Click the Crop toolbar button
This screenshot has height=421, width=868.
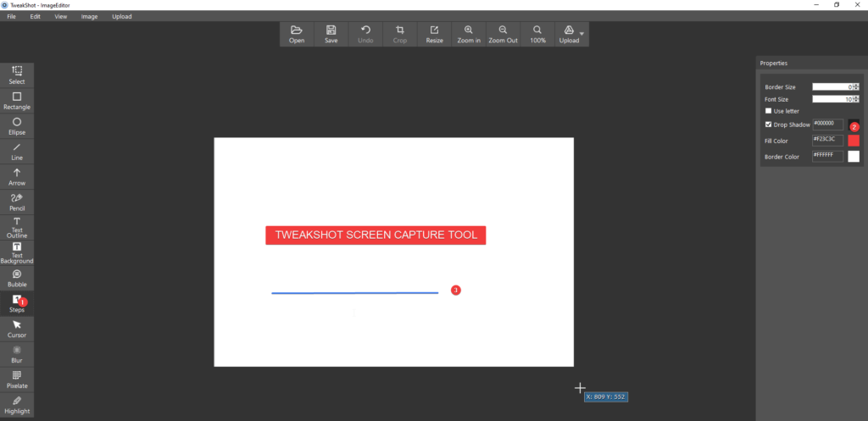tap(400, 34)
